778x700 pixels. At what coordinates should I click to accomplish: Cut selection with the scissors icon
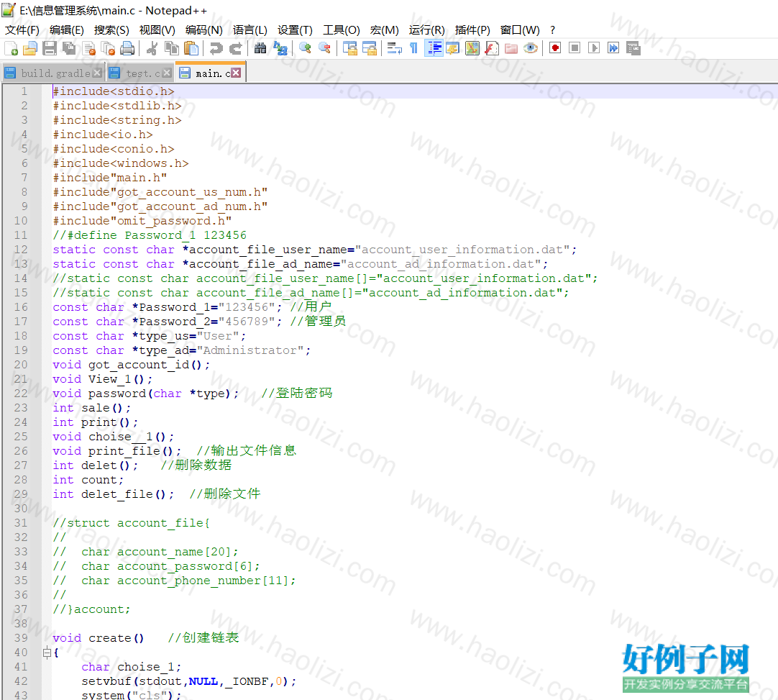(x=152, y=48)
